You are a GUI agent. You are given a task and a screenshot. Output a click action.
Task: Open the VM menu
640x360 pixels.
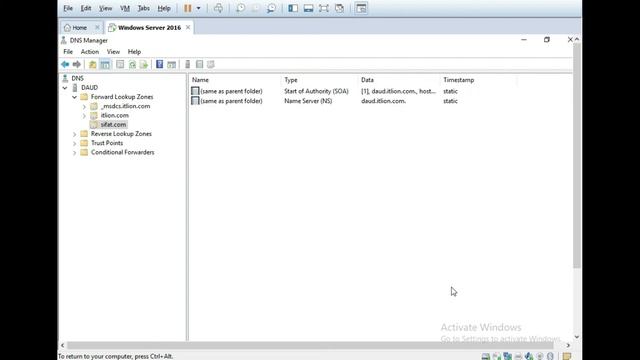click(125, 8)
